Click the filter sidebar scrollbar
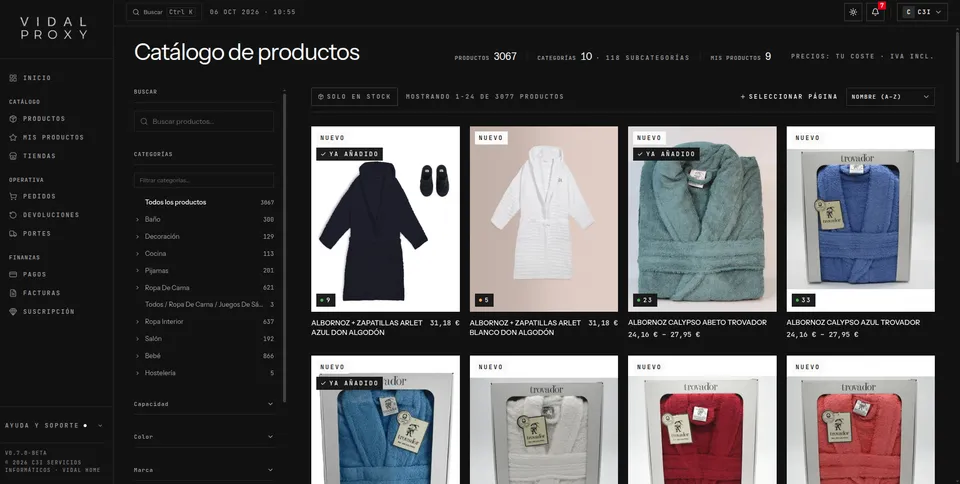Screen dimensions: 960x484 pos(285,248)
